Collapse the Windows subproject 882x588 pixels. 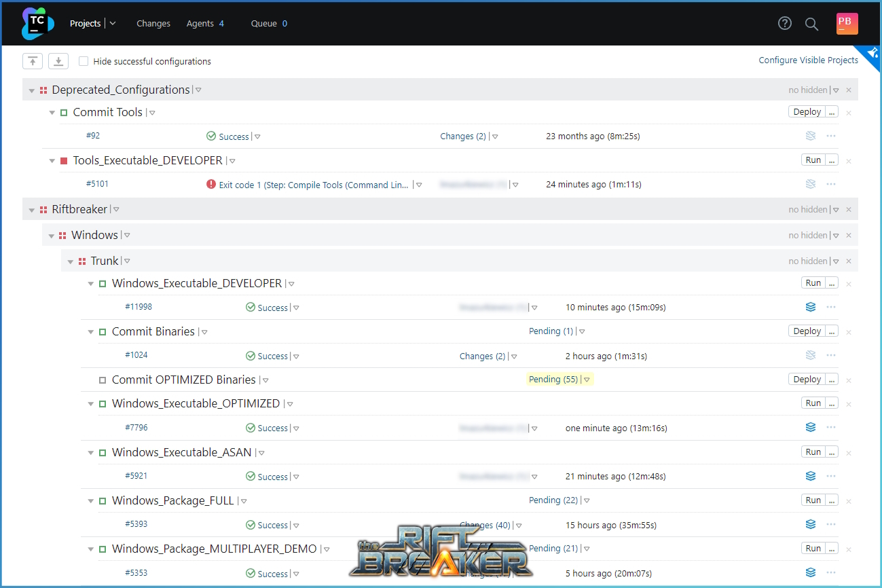(x=51, y=236)
